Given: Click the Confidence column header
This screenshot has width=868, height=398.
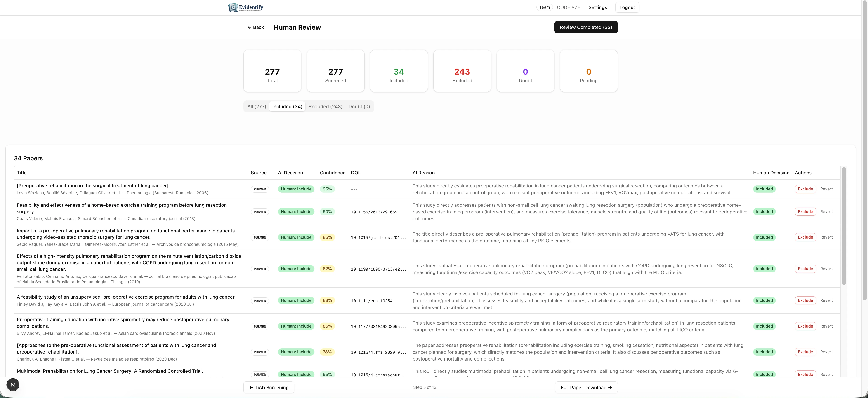Looking at the screenshot, I should click(x=333, y=173).
